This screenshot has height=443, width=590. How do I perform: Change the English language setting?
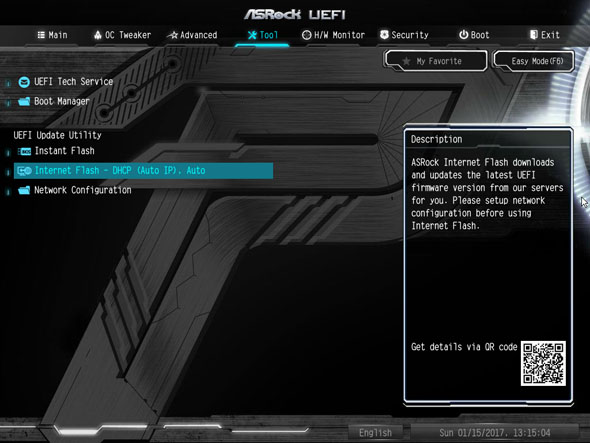(375, 432)
